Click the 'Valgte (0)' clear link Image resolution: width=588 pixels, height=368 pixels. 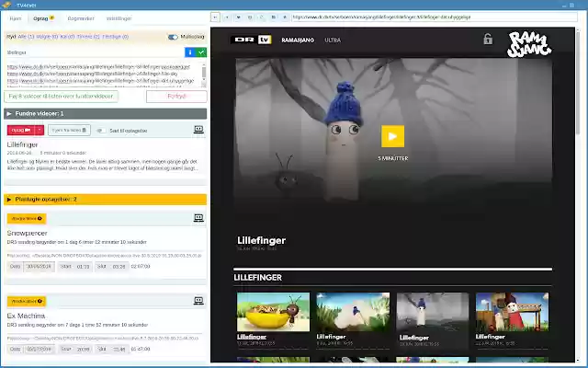click(47, 37)
